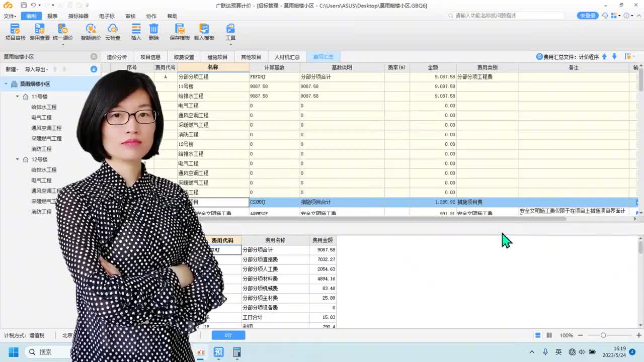Viewport: 644px width, 362px height.
Task: Select the 措施项目合计 highlighted row cell
Action: [x=342, y=202]
